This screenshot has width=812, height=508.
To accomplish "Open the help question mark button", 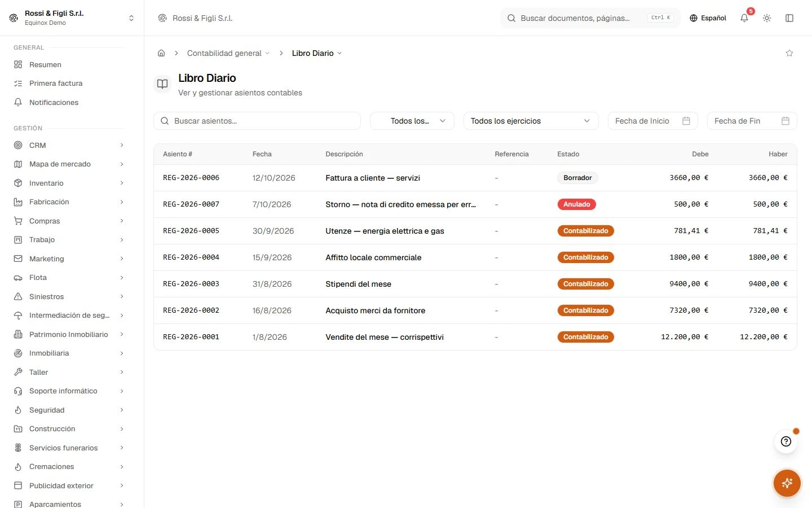I will pyautogui.click(x=786, y=441).
